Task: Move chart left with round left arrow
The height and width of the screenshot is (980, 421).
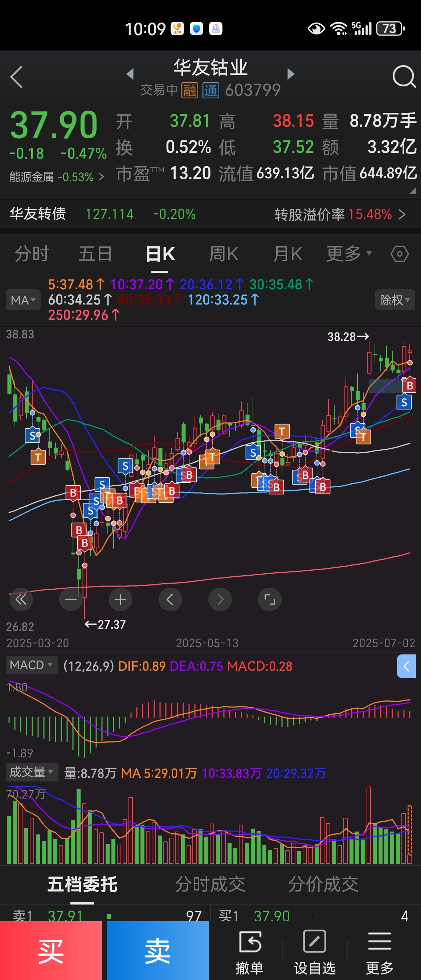Action: pyautogui.click(x=170, y=600)
